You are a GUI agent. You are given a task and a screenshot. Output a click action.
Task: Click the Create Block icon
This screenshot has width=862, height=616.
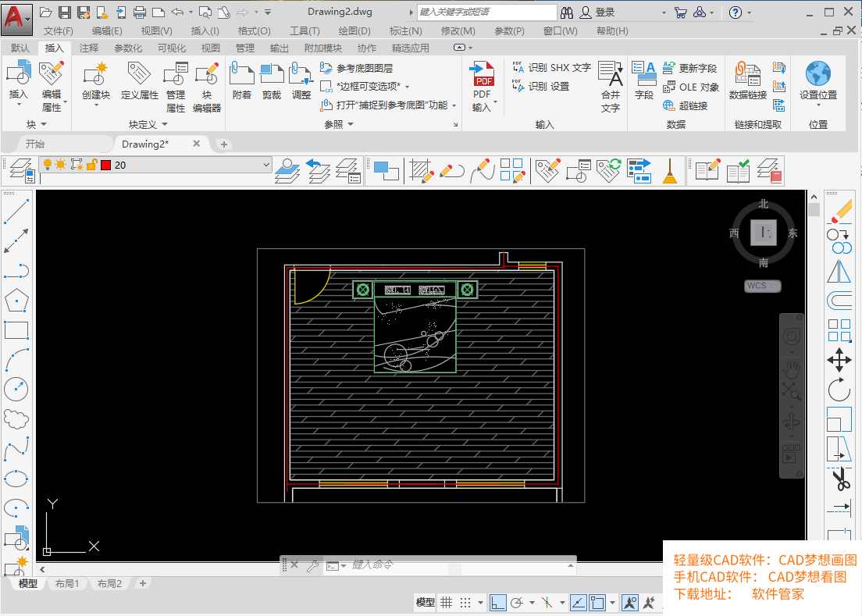(96, 73)
